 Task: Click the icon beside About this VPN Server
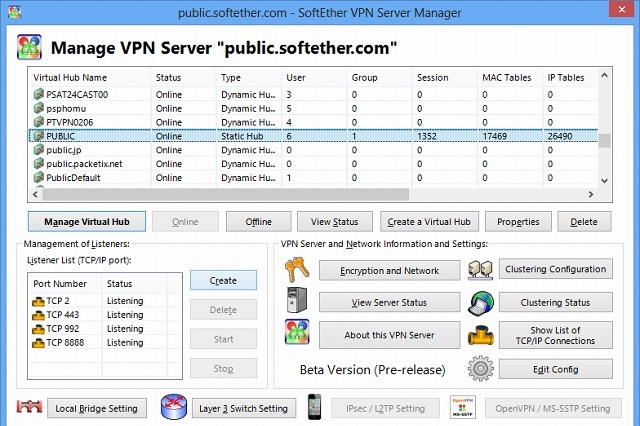tap(297, 332)
